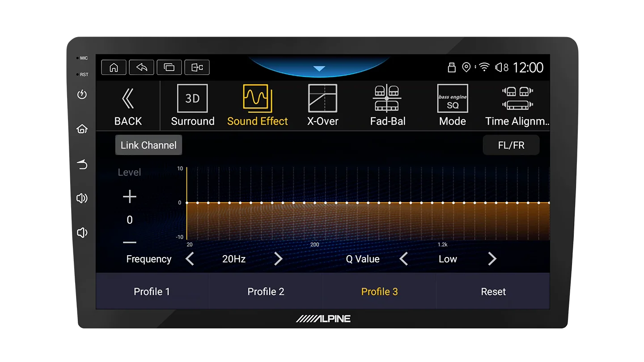Switch the FL/FR channel selector
Viewport: 644px width, 362px height.
(511, 145)
